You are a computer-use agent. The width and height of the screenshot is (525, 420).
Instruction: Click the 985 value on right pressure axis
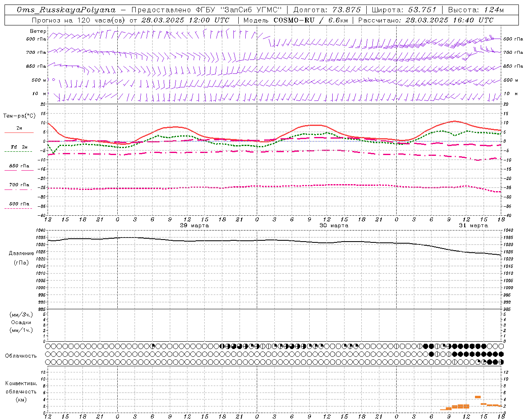[508, 309]
